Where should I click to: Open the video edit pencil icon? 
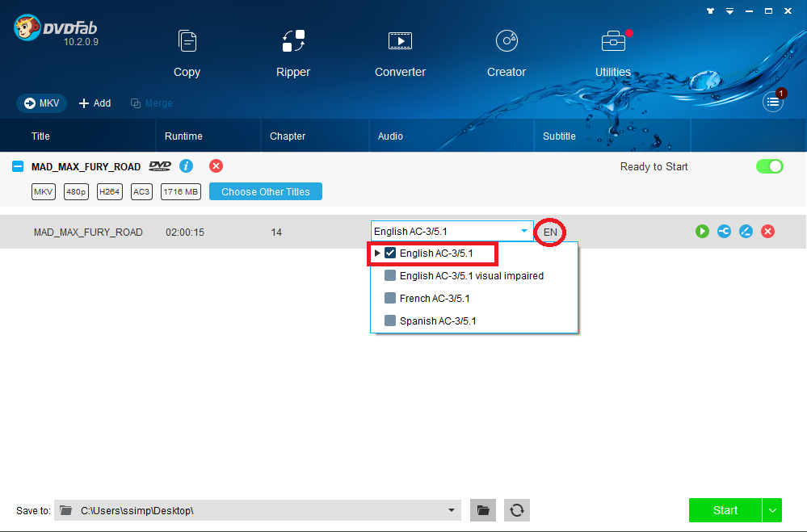746,232
